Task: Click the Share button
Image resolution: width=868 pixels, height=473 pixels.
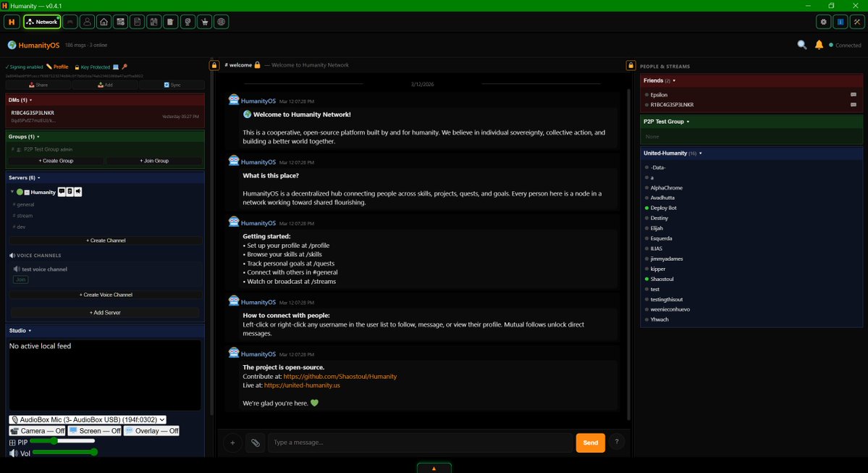Action: [38, 85]
